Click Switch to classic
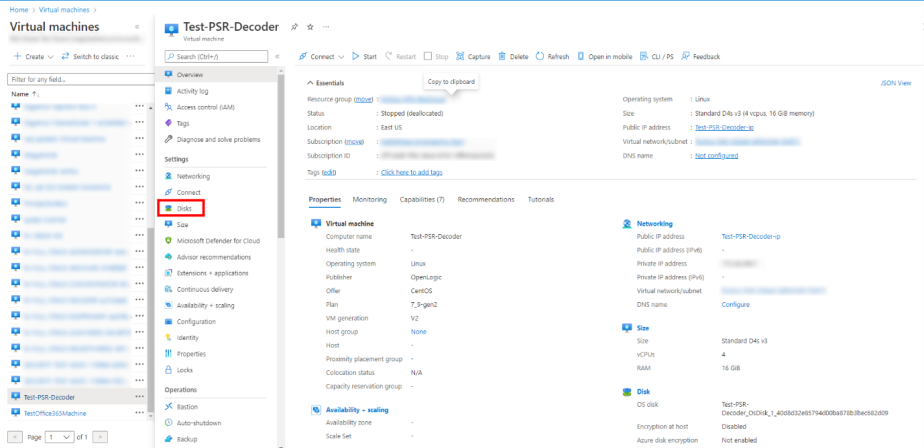Viewport: 924px width, 448px height. pyautogui.click(x=90, y=57)
